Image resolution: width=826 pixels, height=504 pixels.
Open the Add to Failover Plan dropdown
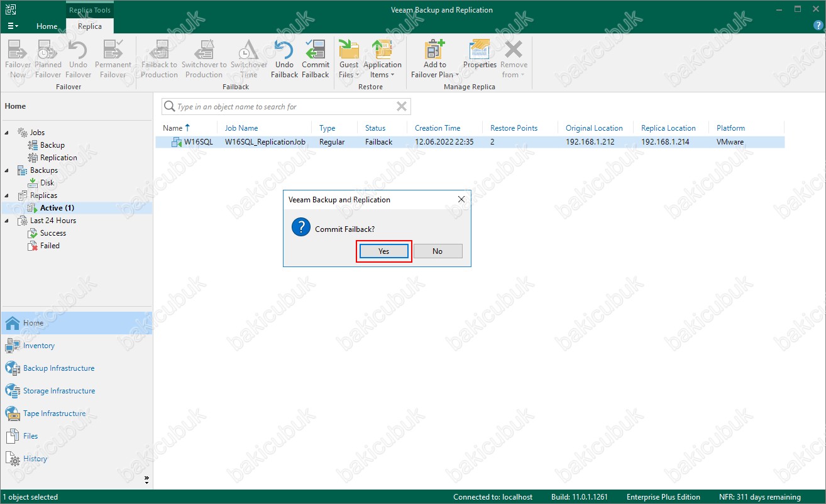pyautogui.click(x=434, y=59)
